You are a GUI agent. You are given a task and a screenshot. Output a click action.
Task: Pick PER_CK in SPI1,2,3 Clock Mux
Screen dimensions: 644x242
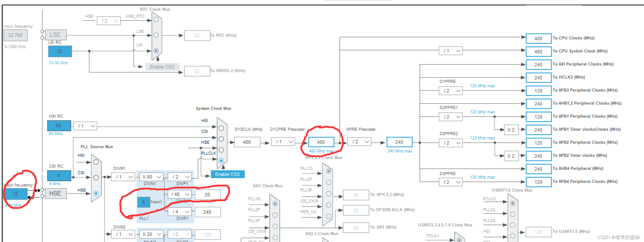(329, 216)
